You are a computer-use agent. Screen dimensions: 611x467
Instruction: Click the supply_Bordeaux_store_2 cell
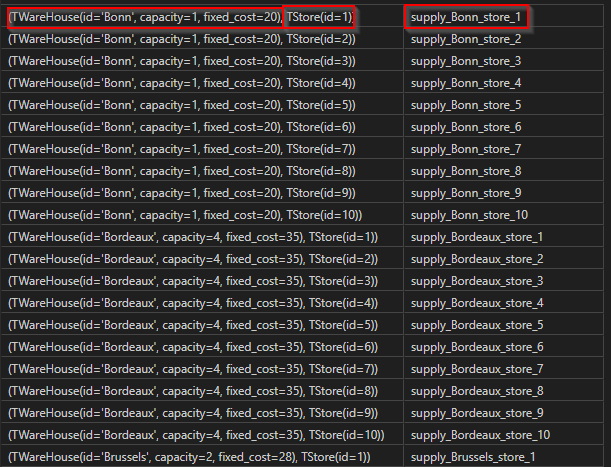[503, 259]
